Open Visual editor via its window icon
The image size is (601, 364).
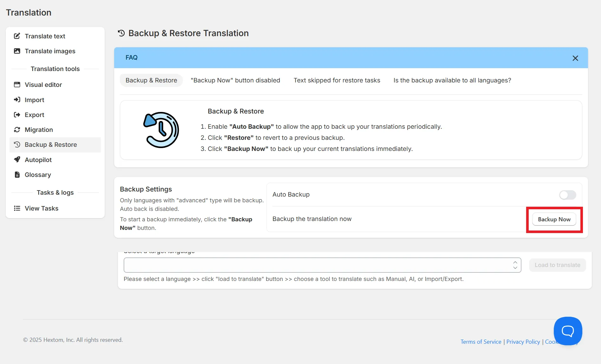pos(17,85)
